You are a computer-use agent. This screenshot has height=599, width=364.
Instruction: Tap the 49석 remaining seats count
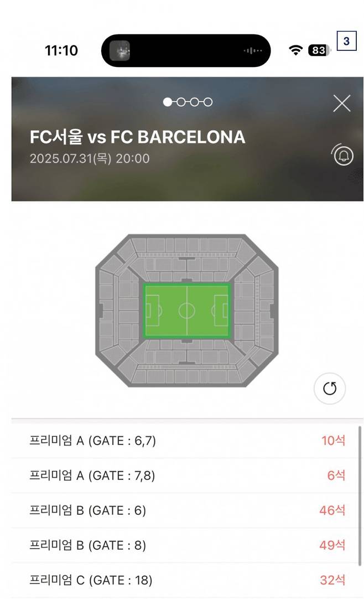(x=332, y=545)
